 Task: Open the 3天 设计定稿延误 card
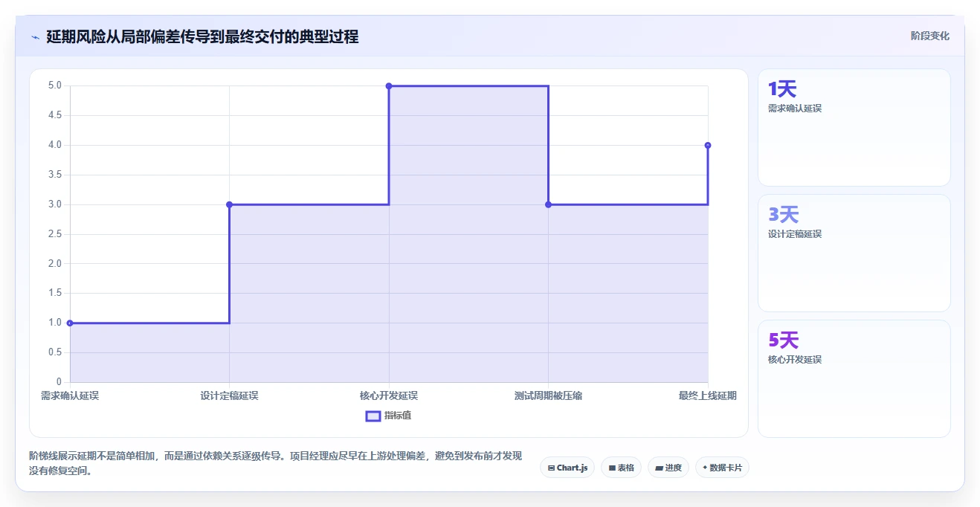(x=854, y=253)
